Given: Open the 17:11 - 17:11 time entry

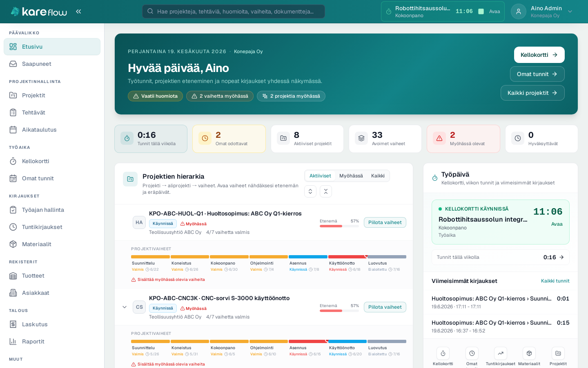Looking at the screenshot, I should [501, 302].
